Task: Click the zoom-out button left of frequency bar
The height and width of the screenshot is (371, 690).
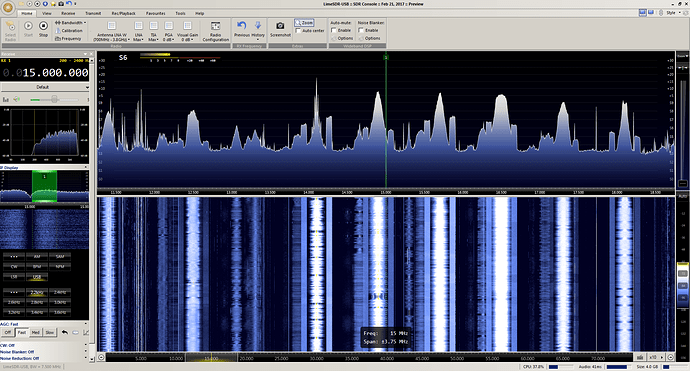Action: pos(101,357)
